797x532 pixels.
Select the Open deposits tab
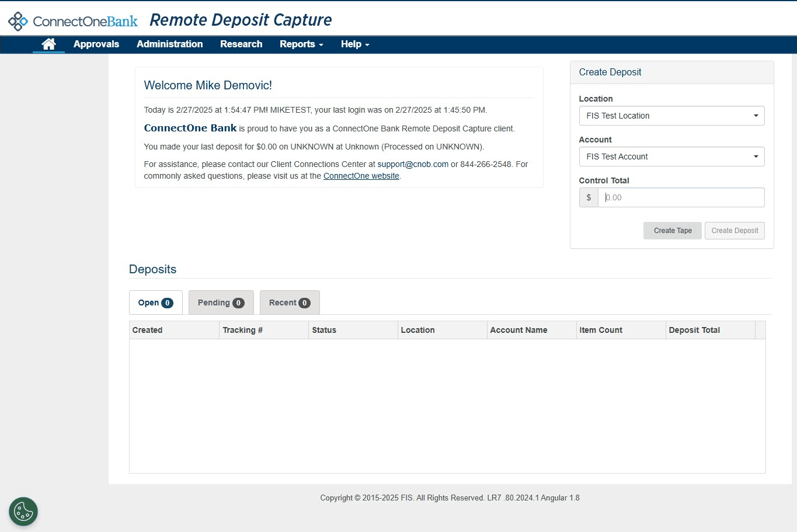click(156, 302)
